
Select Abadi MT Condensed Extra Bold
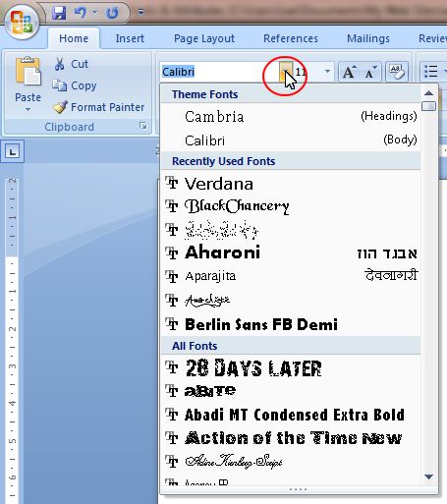(291, 415)
